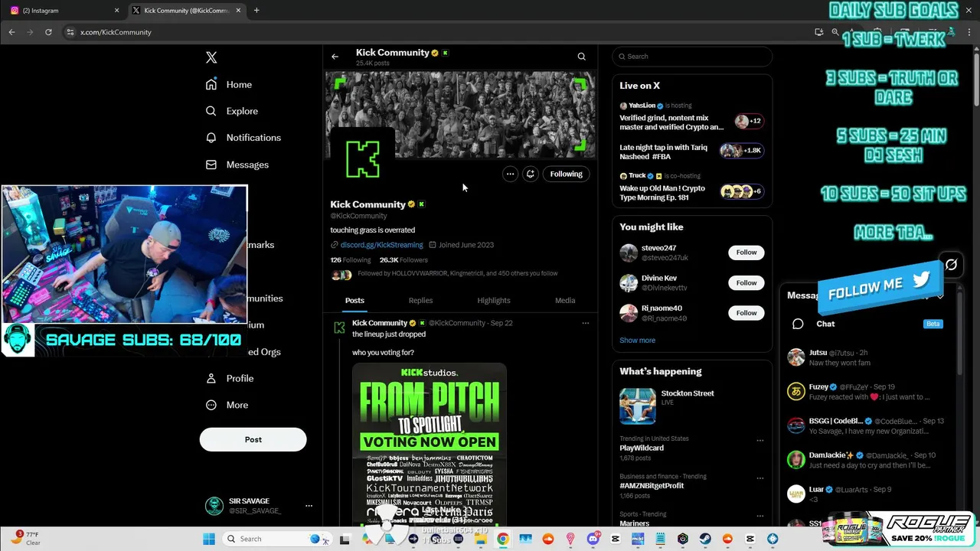Switch to the Media tab

(565, 301)
